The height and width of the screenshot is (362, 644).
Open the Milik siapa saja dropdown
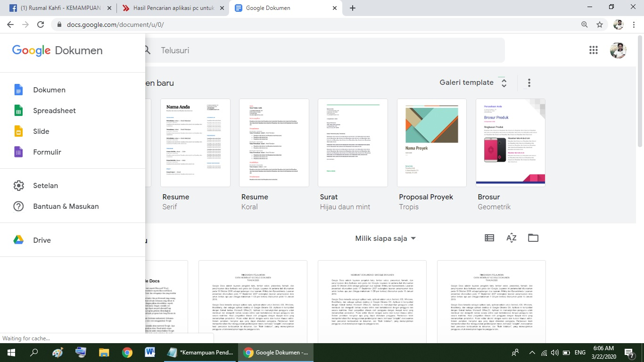[386, 239]
